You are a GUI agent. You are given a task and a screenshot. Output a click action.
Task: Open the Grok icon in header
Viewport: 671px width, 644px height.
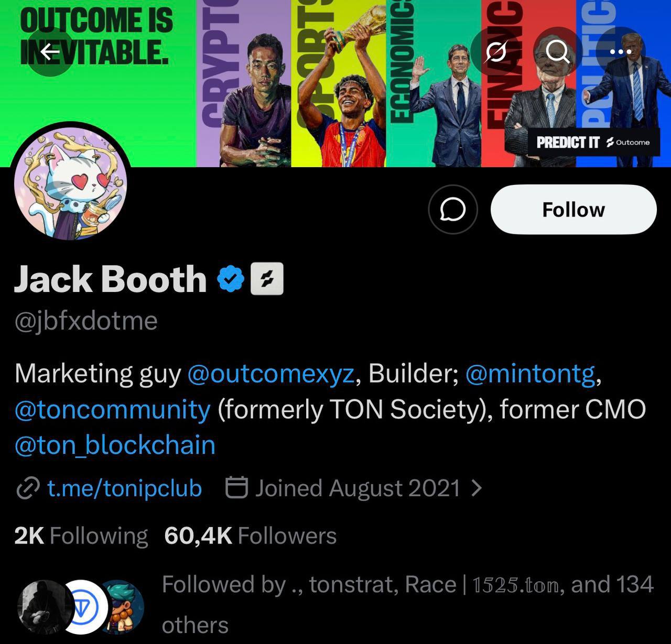(495, 52)
